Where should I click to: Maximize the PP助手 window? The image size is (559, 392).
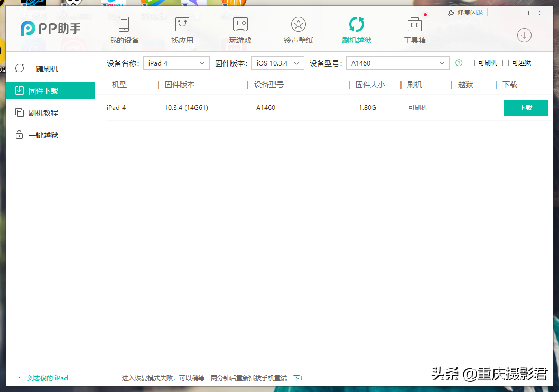click(526, 13)
